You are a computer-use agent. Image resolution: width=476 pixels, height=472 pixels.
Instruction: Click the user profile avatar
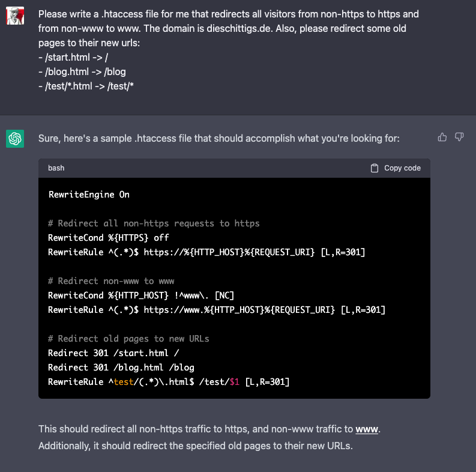15,16
